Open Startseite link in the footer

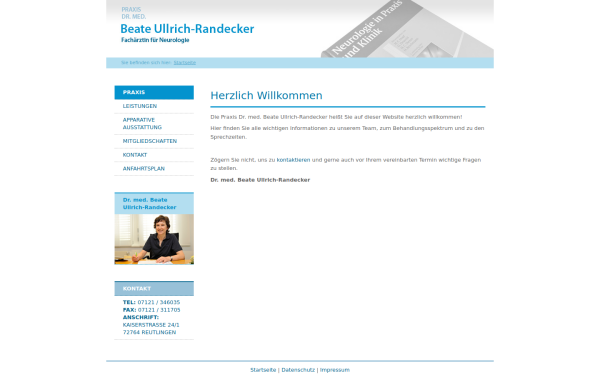[x=263, y=370]
